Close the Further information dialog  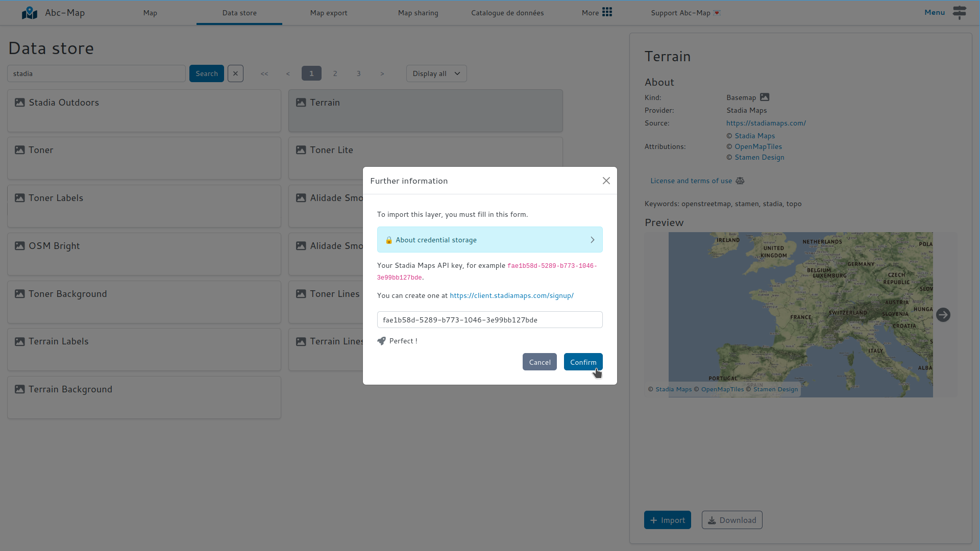click(x=606, y=181)
